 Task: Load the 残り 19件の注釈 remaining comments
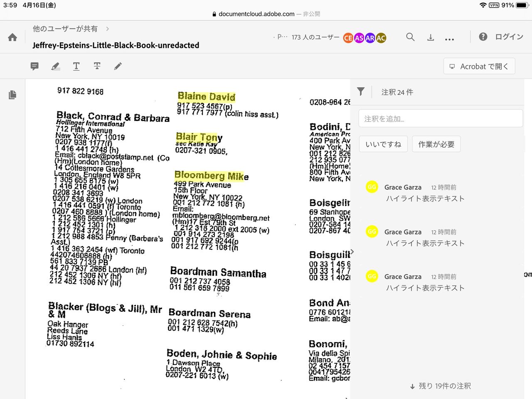(x=441, y=386)
